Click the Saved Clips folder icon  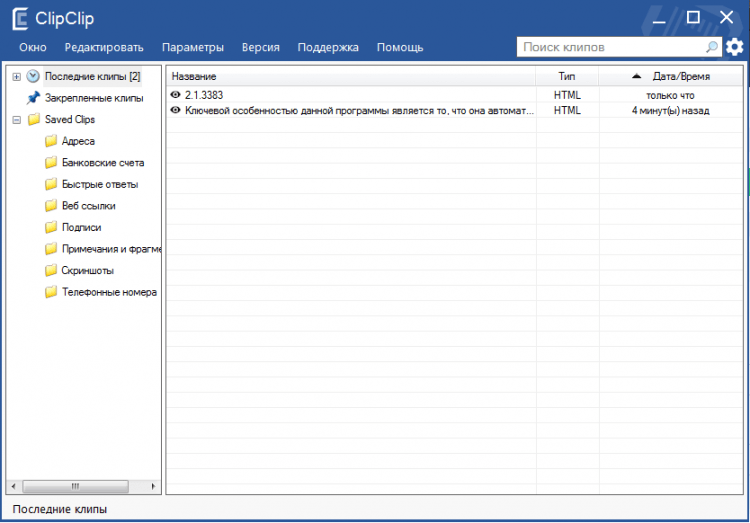(33, 119)
